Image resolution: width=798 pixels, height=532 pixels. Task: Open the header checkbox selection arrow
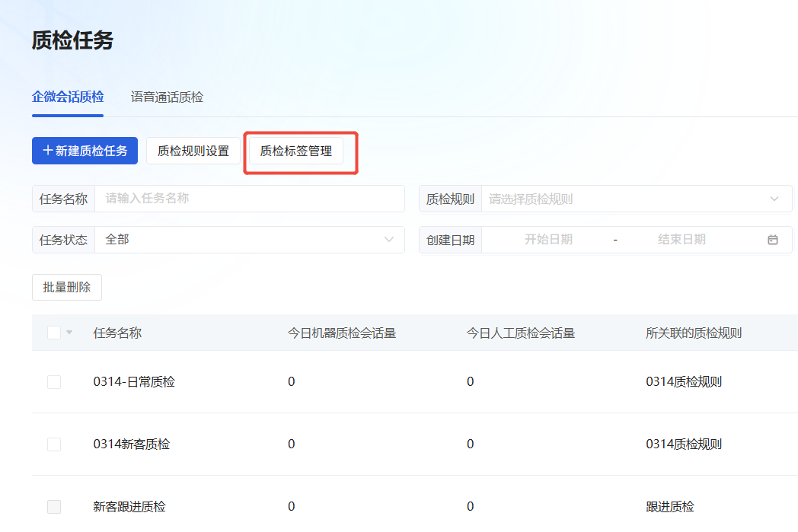[69, 333]
